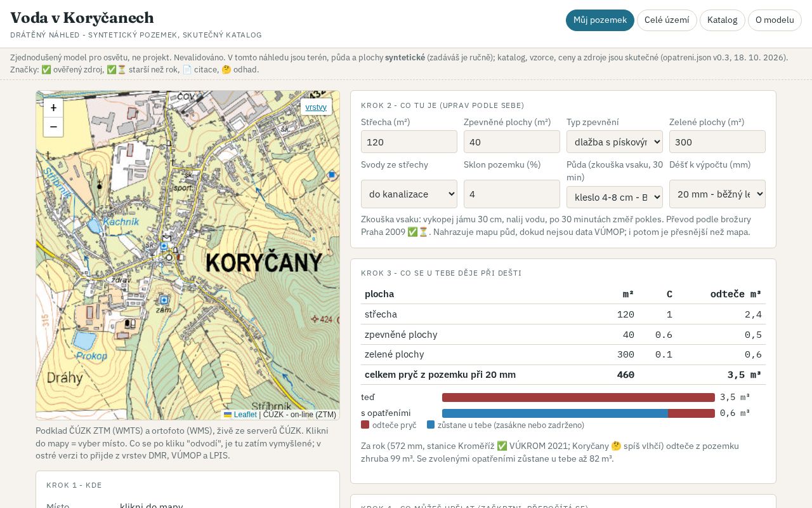The width and height of the screenshot is (812, 508).
Task: Open the vrstvy layers control on the map
Action: (316, 107)
